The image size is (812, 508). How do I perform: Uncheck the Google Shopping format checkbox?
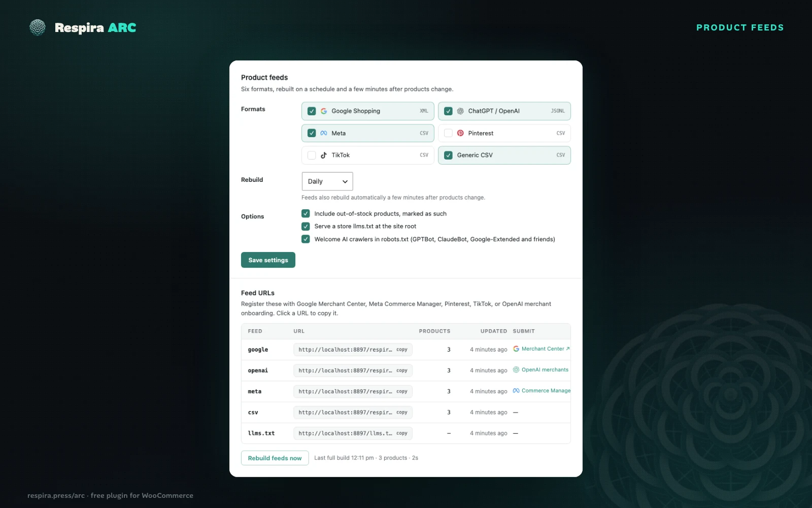(312, 111)
